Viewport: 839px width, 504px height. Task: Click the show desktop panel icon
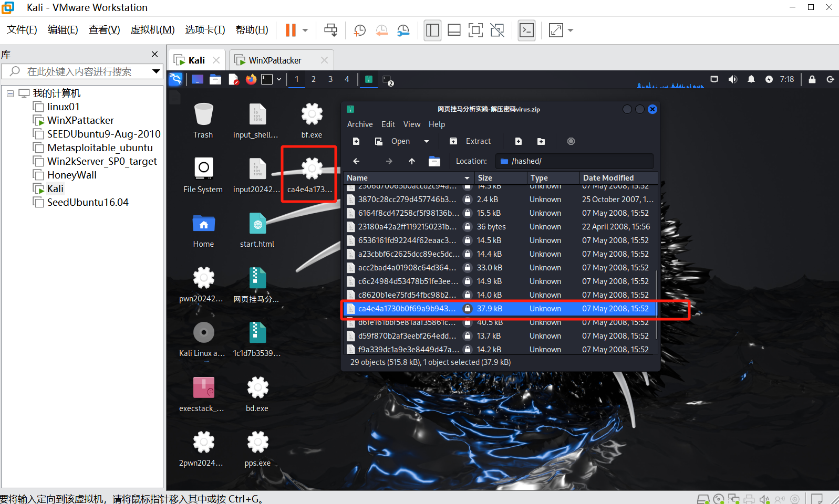pyautogui.click(x=198, y=79)
